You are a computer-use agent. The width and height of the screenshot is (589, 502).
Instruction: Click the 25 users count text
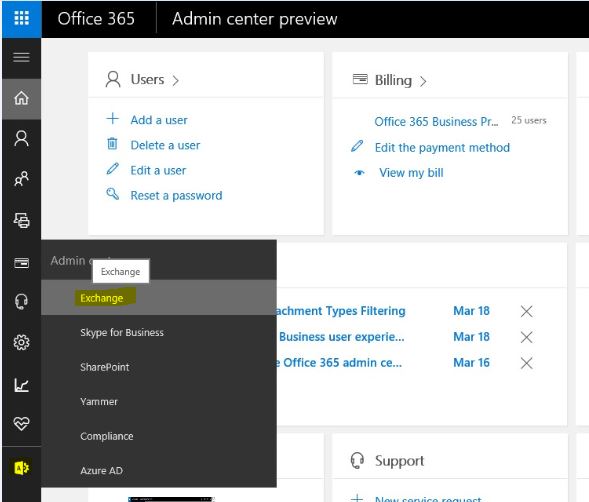point(529,120)
